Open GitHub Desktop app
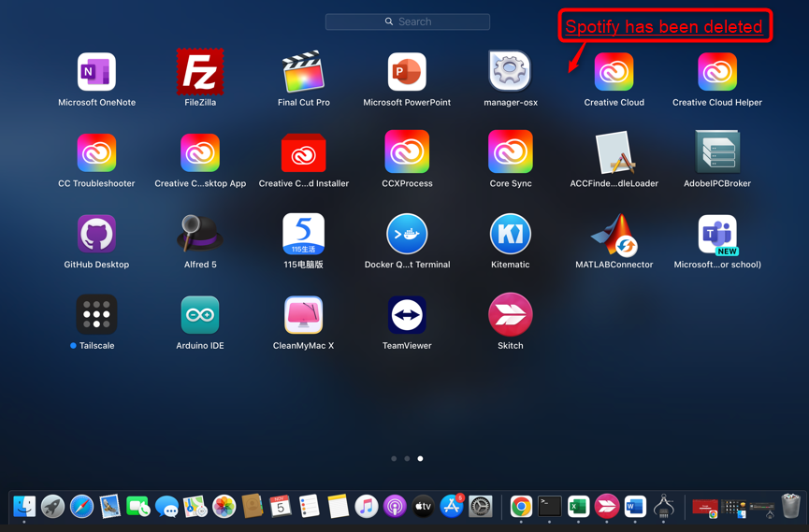The image size is (809, 532). coord(96,235)
